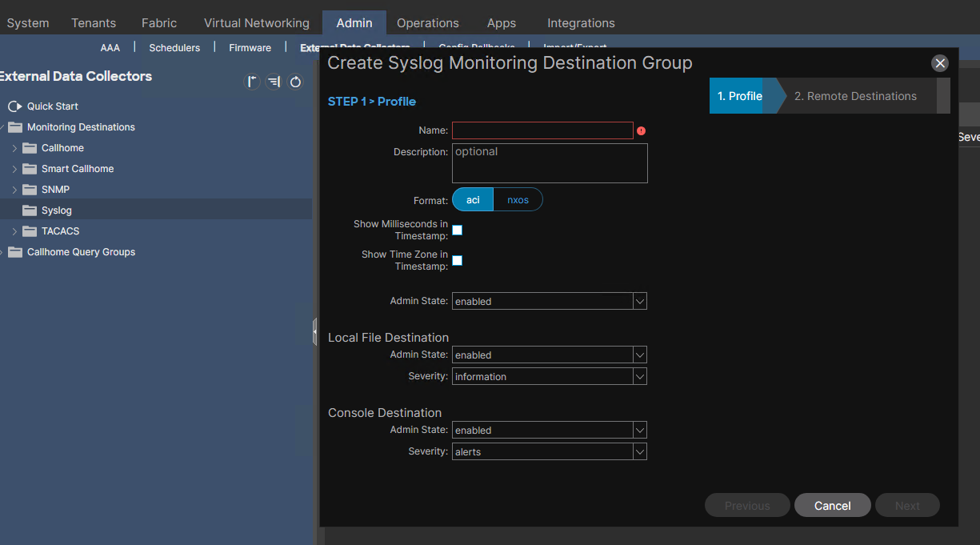Image resolution: width=980 pixels, height=545 pixels.
Task: Open the System menu tab
Action: point(28,23)
